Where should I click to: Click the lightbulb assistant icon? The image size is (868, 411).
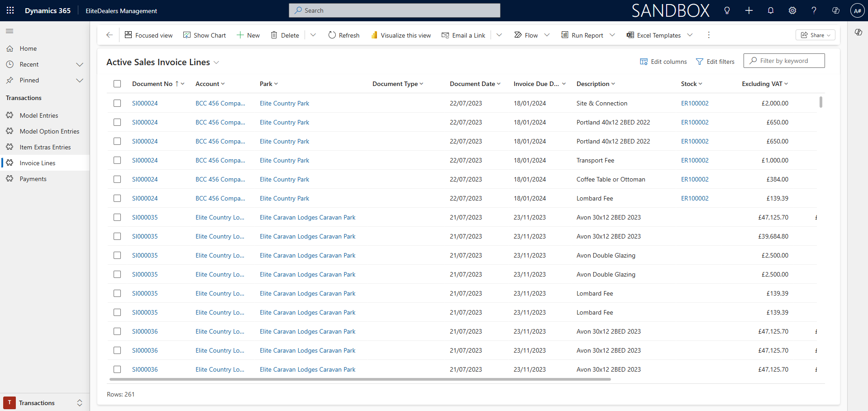(727, 10)
